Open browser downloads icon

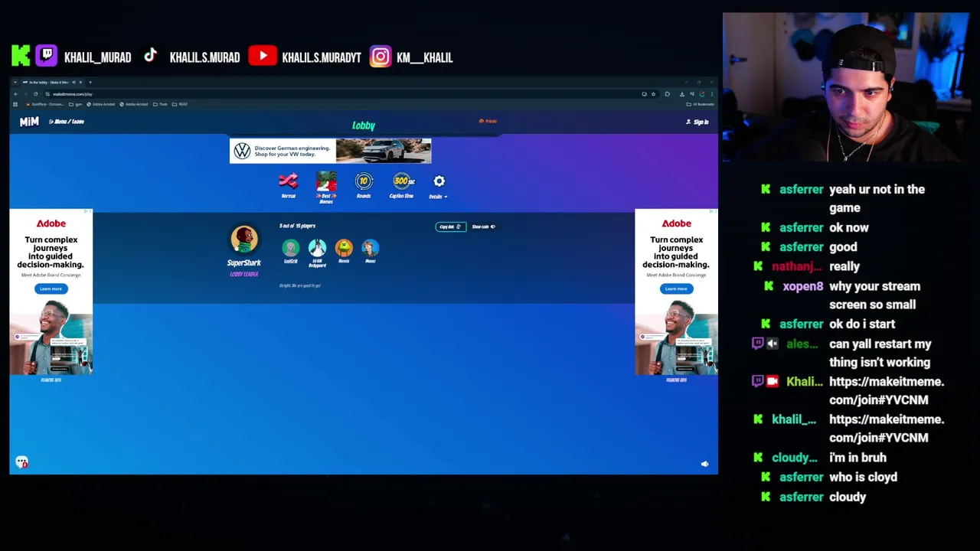tap(681, 94)
